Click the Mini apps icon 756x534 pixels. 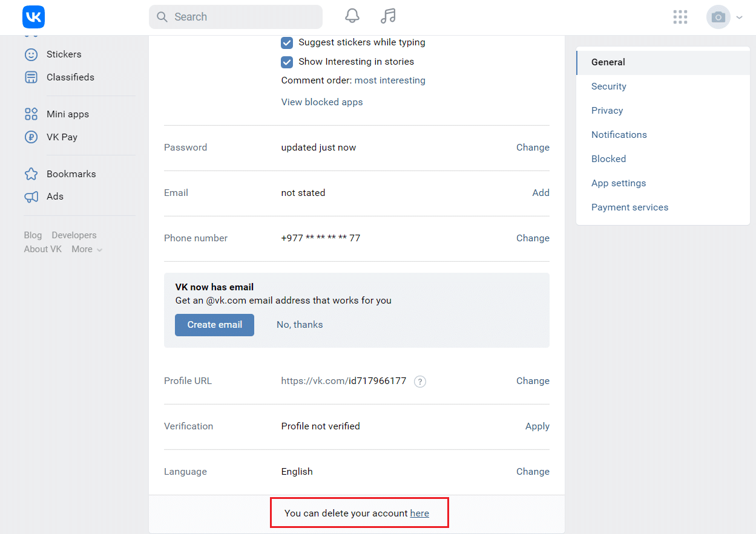tap(31, 114)
